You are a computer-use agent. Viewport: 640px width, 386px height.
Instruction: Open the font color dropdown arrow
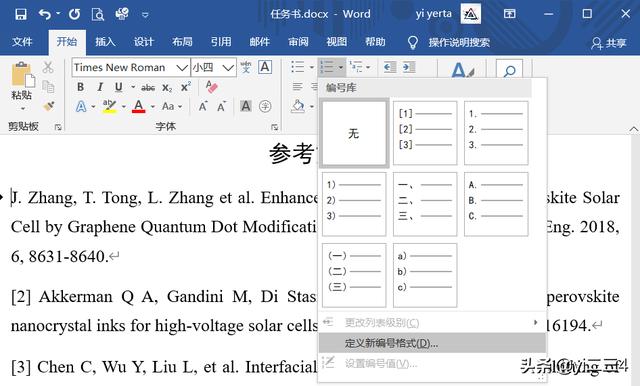pos(153,107)
